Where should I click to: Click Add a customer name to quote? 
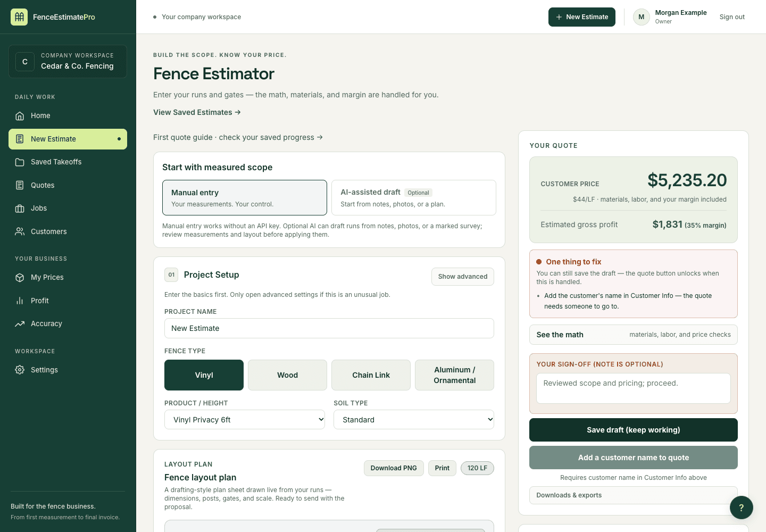(x=634, y=458)
